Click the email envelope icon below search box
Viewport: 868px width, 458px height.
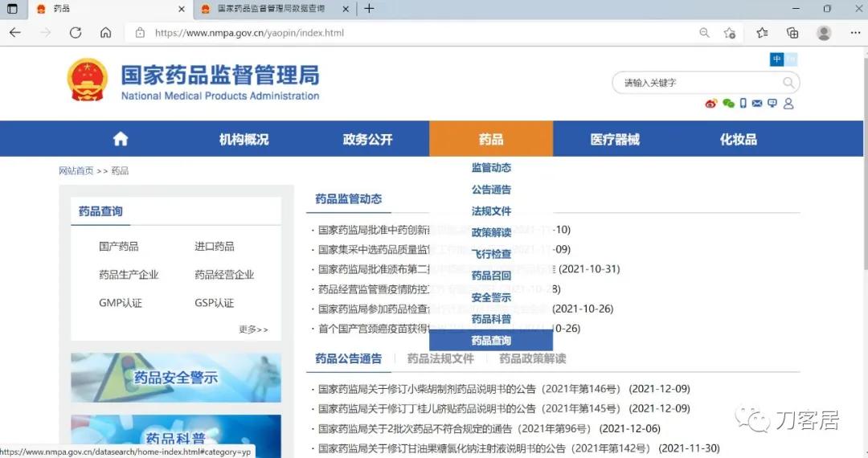(757, 104)
